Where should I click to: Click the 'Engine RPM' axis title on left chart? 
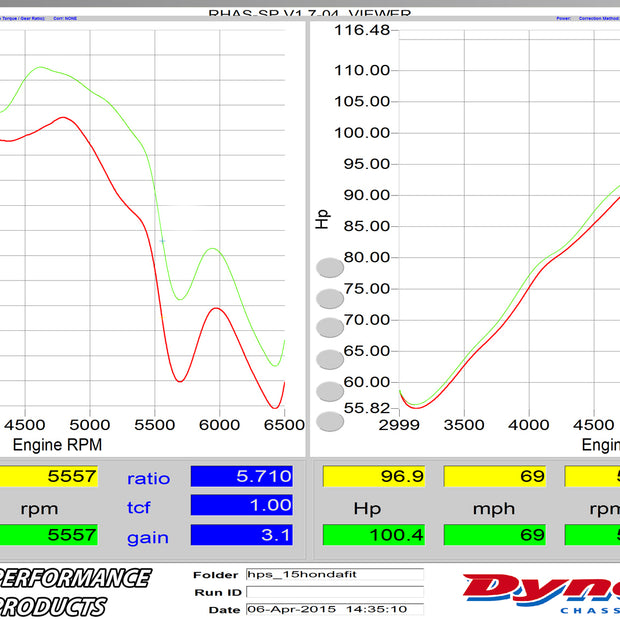(57, 445)
